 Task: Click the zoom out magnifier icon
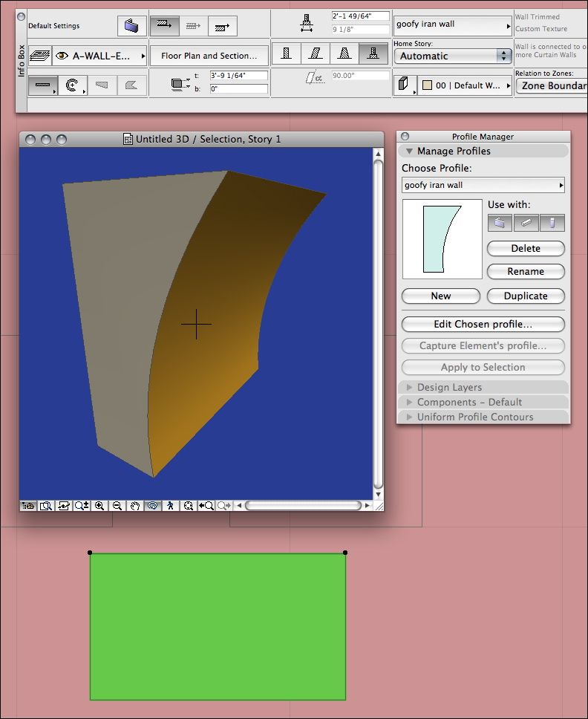(117, 506)
